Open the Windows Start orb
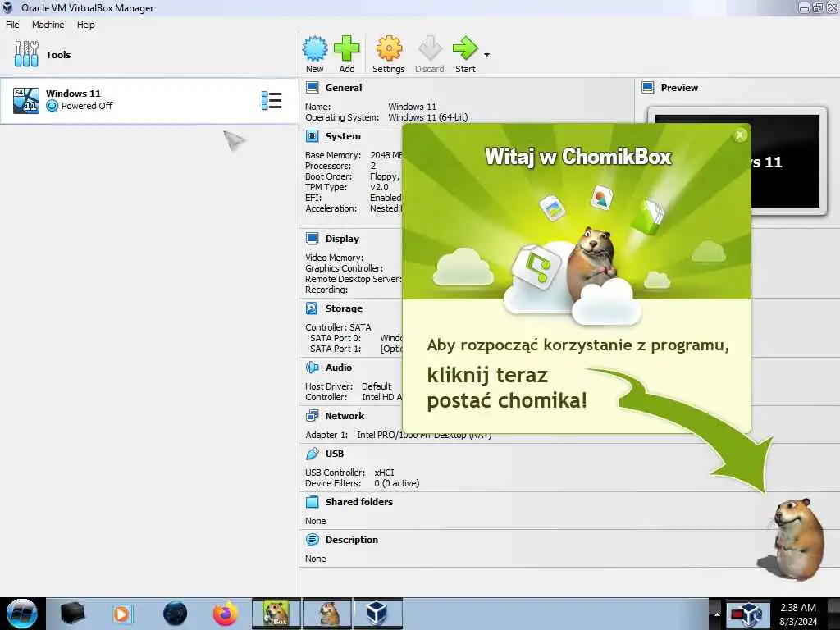The height and width of the screenshot is (630, 840). click(21, 614)
